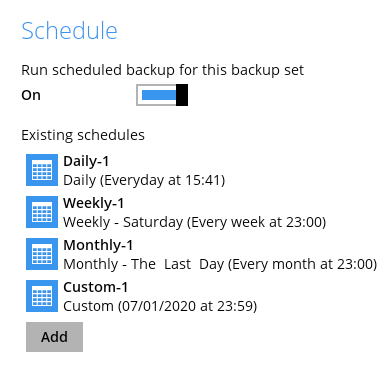Click the Existing schedules label
Image resolution: width=387 pixels, height=376 pixels.
[x=83, y=135]
